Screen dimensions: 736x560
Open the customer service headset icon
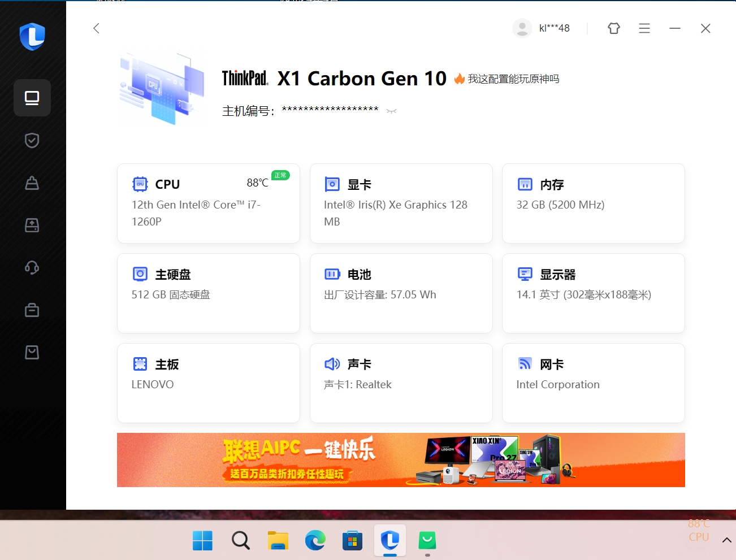pos(32,267)
